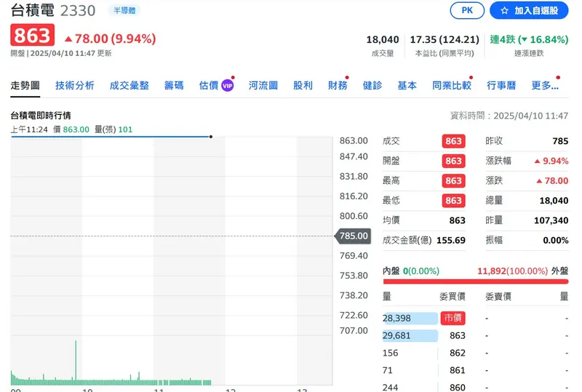Viewport: 582px width, 392px height.
Task: Go to the 行事曆 tab
Action: point(501,85)
